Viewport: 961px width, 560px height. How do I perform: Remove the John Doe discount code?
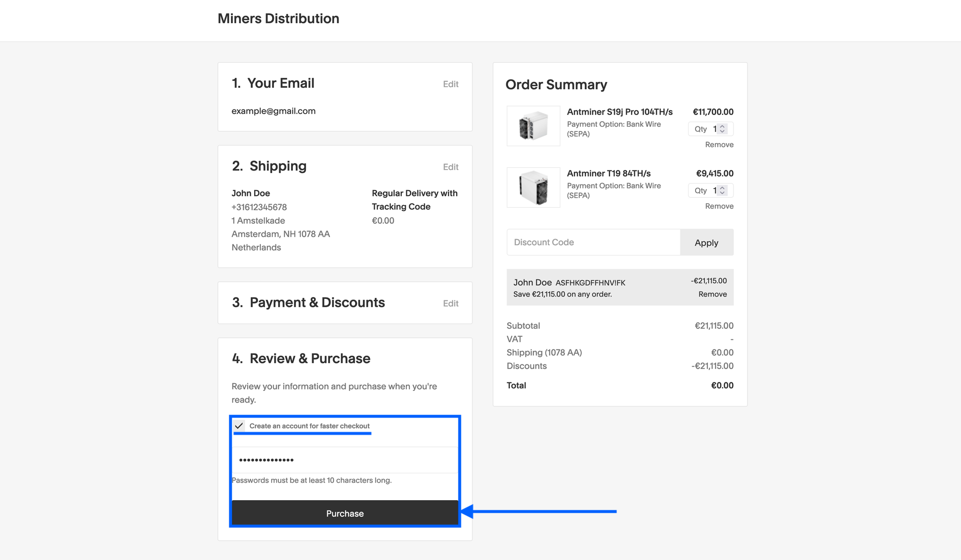(x=712, y=294)
